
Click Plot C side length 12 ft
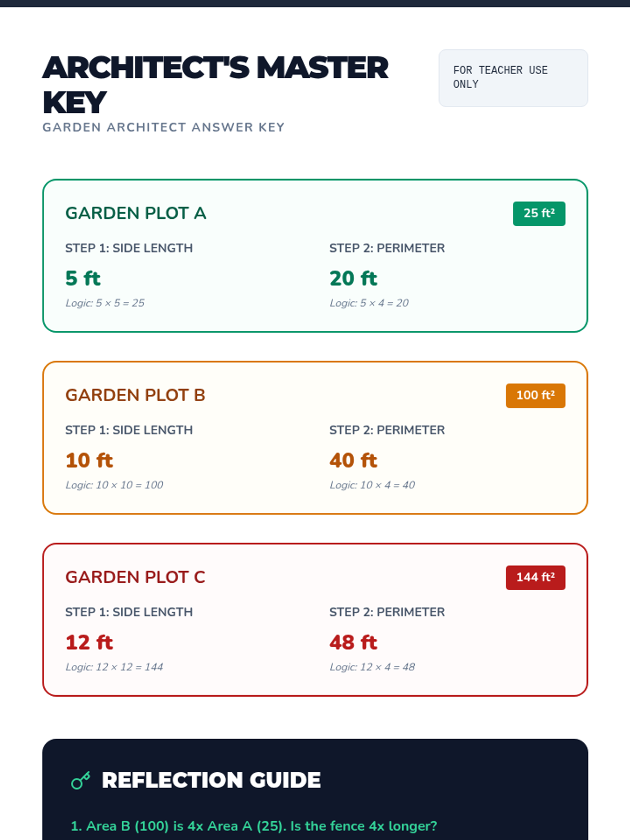(89, 643)
